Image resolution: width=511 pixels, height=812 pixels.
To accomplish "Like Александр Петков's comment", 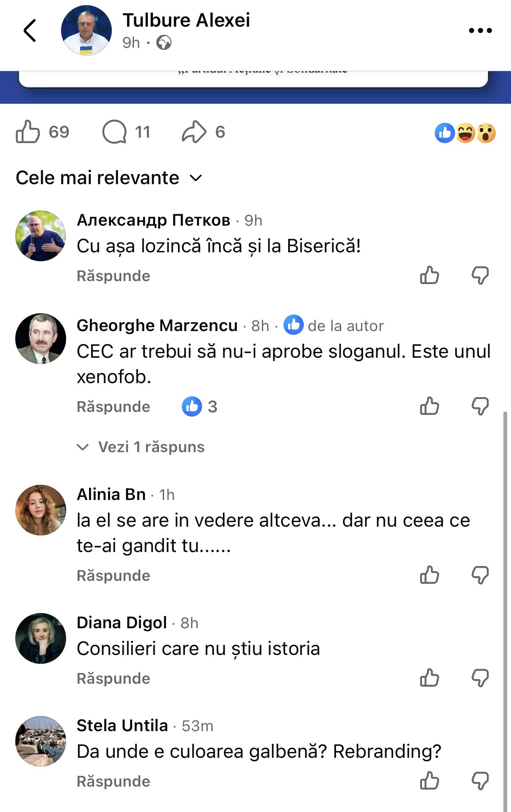I will (429, 276).
